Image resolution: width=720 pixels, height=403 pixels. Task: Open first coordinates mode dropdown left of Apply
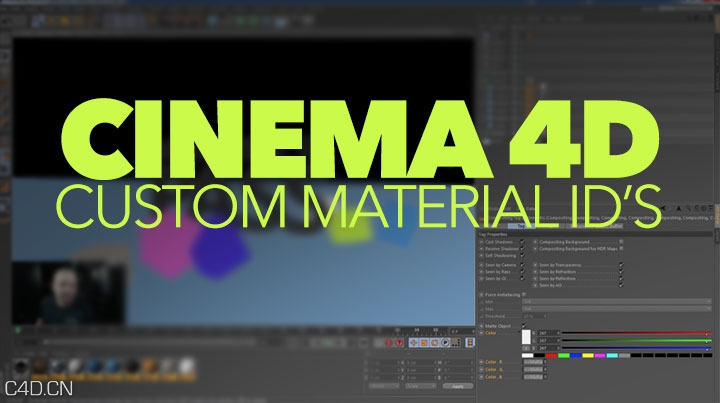pos(384,386)
